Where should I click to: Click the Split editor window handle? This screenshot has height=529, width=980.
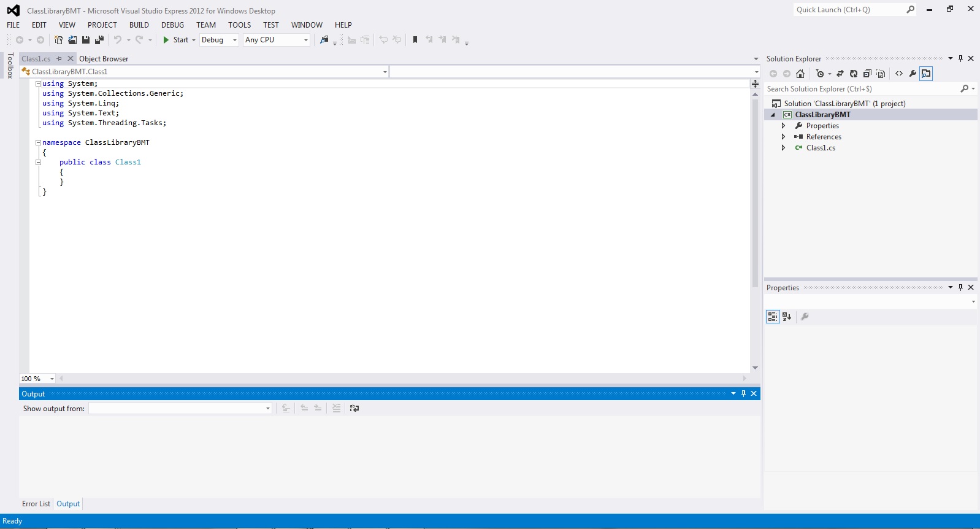click(755, 83)
